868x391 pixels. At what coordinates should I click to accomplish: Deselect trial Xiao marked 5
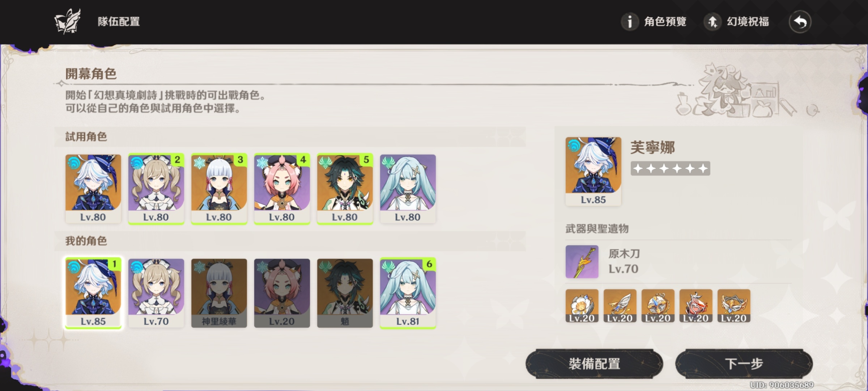click(345, 189)
